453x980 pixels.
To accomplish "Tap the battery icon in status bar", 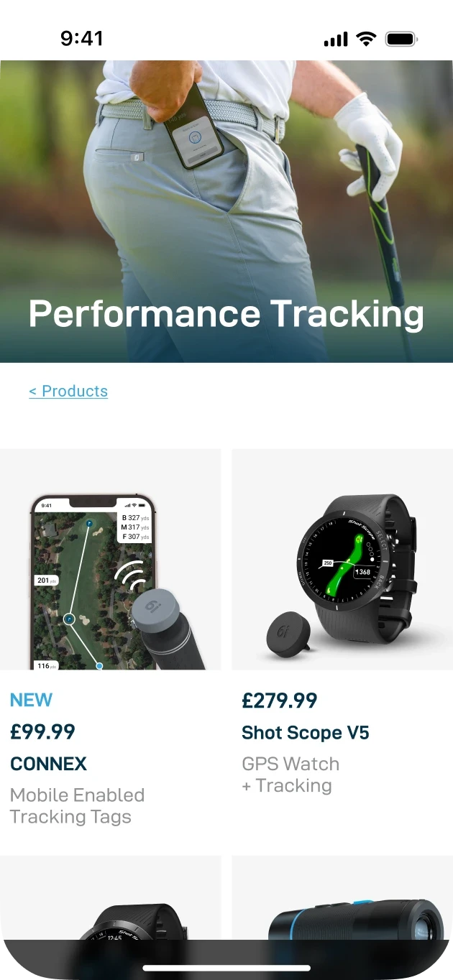I will click(401, 39).
